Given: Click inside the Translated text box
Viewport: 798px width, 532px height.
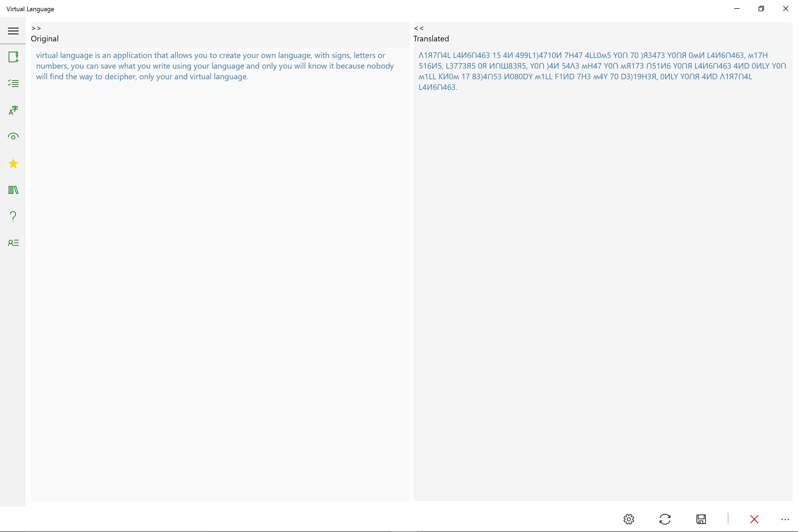Looking at the screenshot, I should 602,271.
